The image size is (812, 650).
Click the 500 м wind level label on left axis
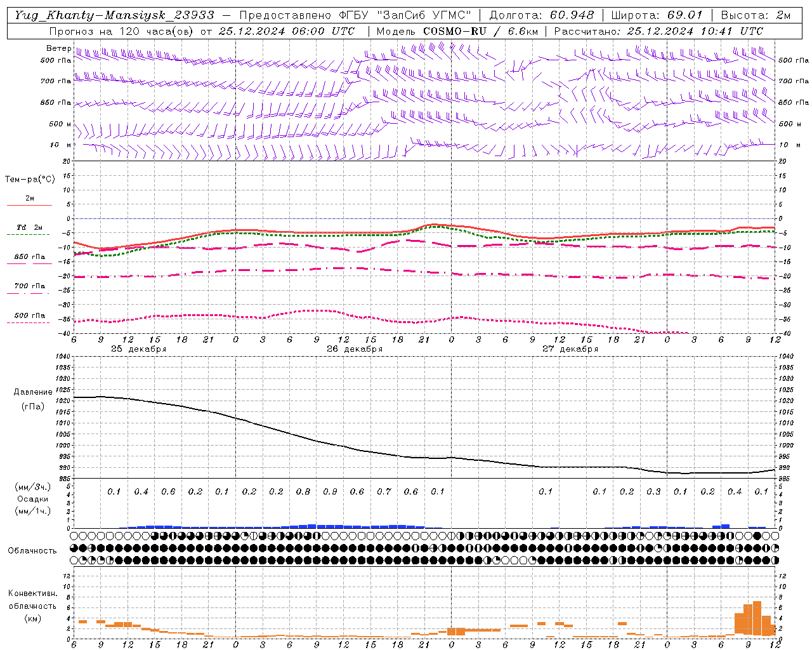(60, 124)
